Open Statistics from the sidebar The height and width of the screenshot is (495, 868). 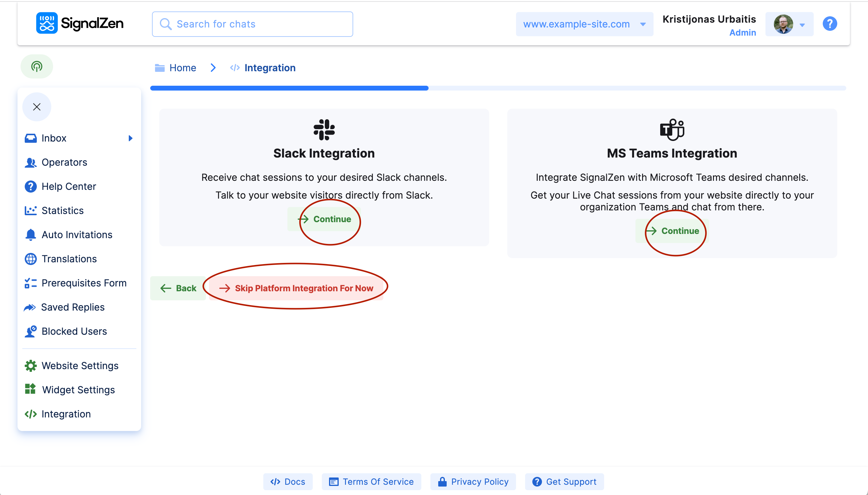[x=62, y=210]
